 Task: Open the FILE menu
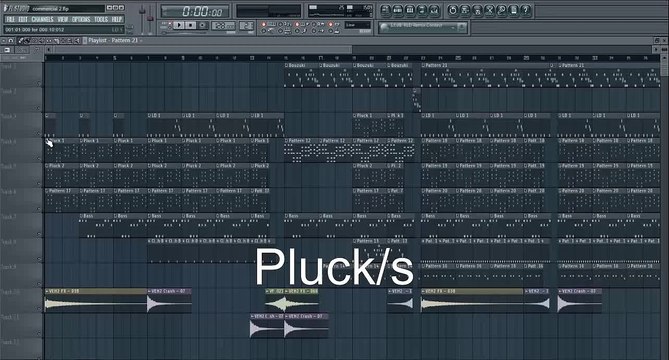(11, 19)
